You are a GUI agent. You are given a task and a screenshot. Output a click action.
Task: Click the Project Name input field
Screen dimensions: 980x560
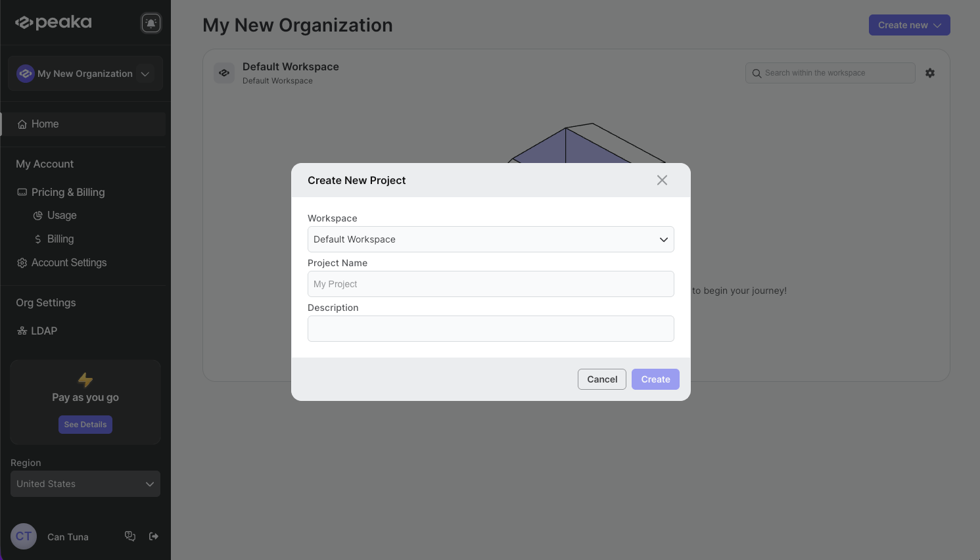(490, 284)
